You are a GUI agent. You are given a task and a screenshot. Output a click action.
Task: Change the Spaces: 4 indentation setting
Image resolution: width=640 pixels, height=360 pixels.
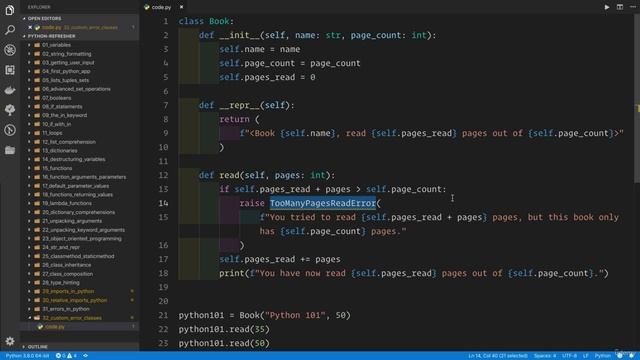coord(544,356)
